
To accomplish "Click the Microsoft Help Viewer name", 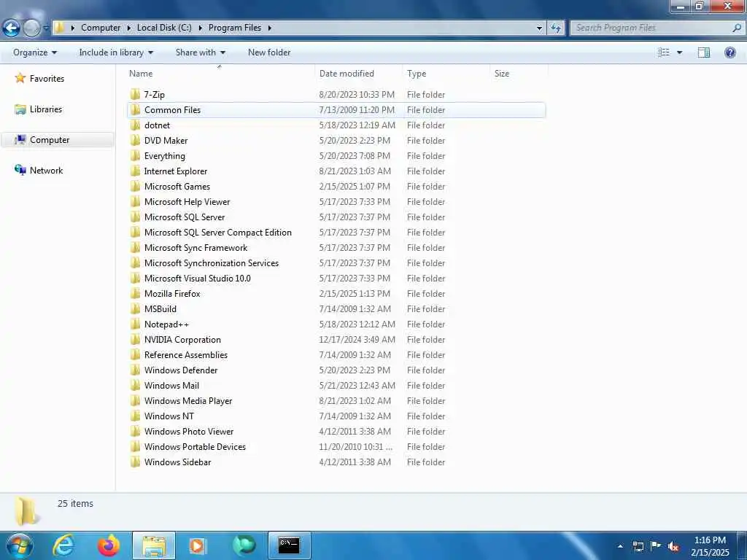I will pyautogui.click(x=187, y=202).
